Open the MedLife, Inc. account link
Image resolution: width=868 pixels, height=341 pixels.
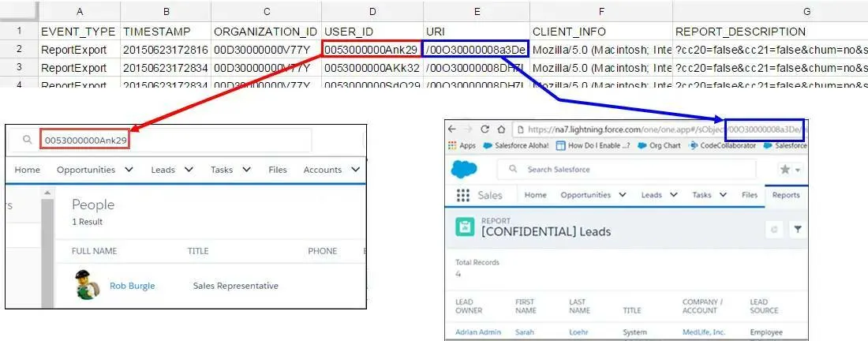pyautogui.click(x=705, y=332)
